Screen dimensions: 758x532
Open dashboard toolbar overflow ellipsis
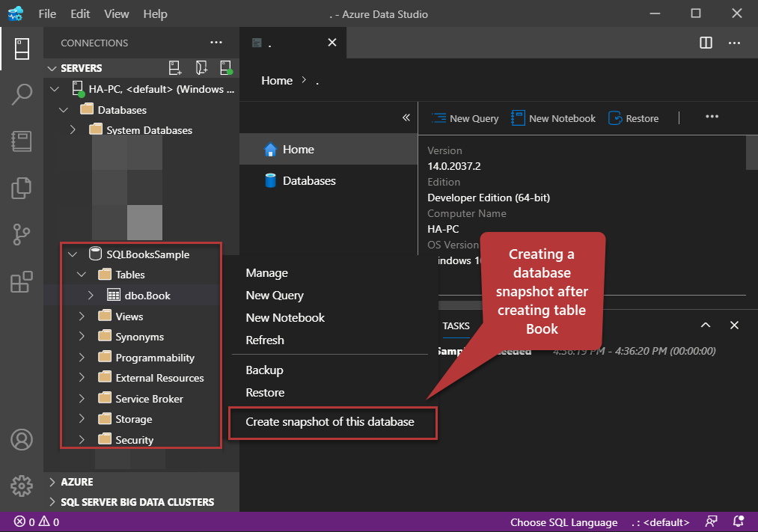[712, 117]
